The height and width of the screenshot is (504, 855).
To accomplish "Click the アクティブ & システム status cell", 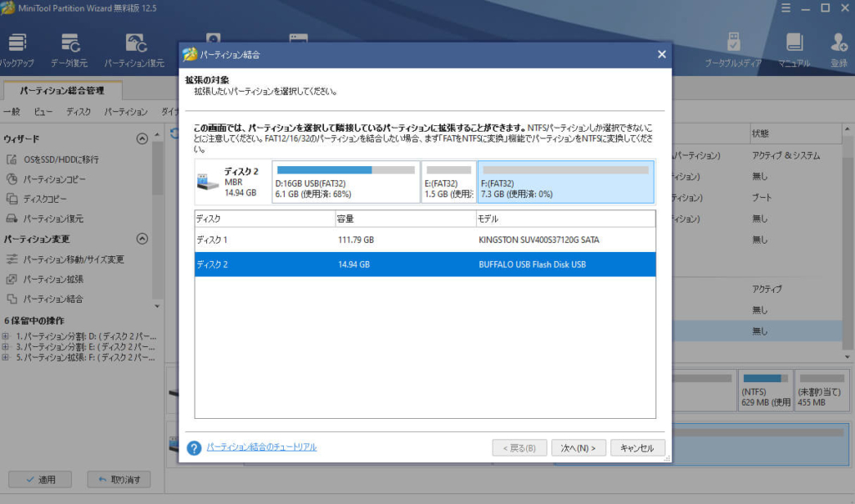I will 786,155.
